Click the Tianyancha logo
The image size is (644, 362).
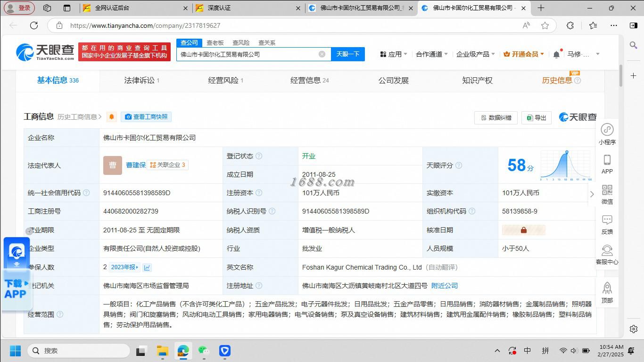(x=45, y=52)
